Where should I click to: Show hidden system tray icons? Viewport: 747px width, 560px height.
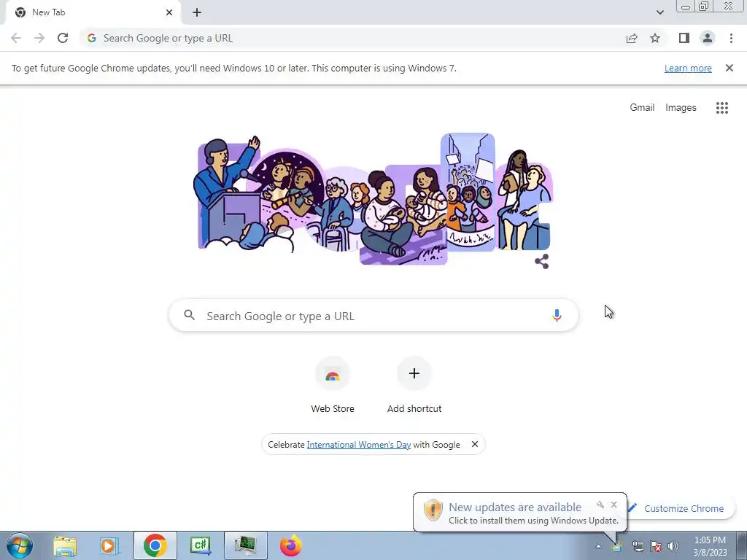598,546
